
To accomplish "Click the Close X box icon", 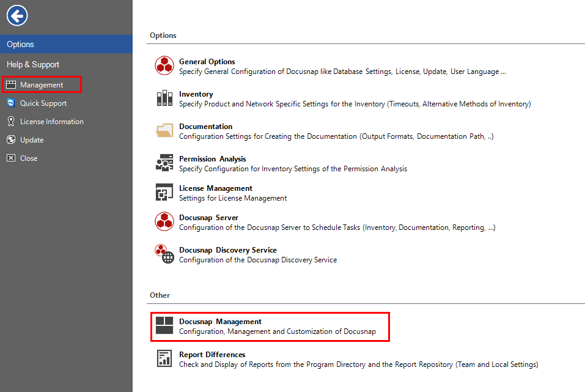I will [11, 158].
